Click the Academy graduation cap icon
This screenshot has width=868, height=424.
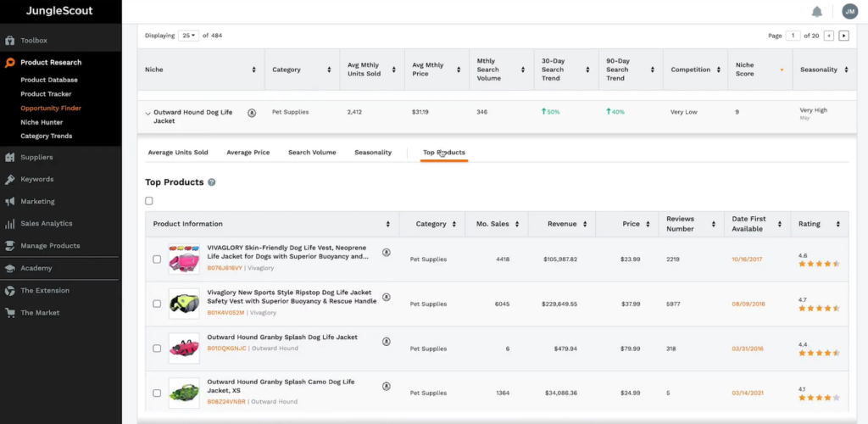[9, 269]
